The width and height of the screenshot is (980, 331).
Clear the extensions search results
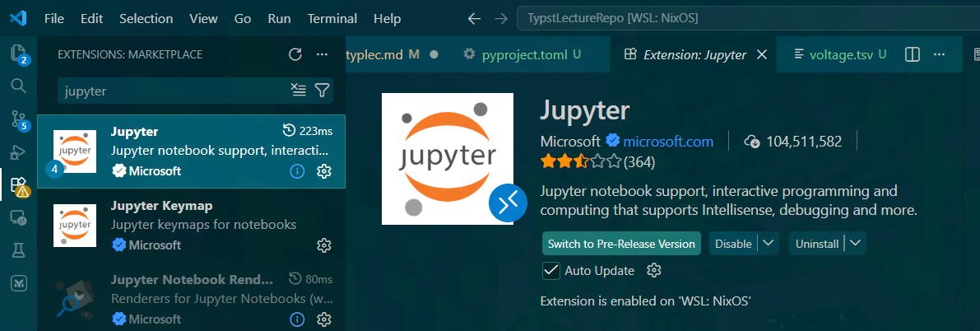(x=299, y=91)
